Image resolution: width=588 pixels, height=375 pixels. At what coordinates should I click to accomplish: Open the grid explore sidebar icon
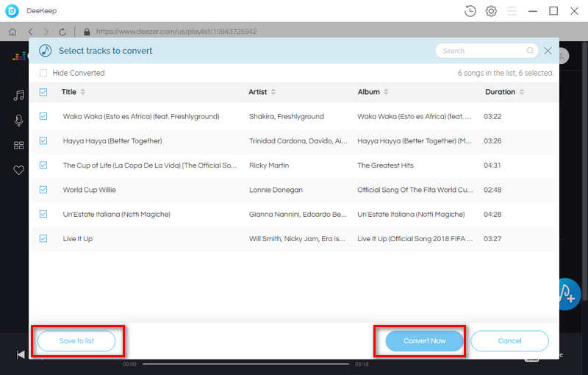click(x=18, y=145)
